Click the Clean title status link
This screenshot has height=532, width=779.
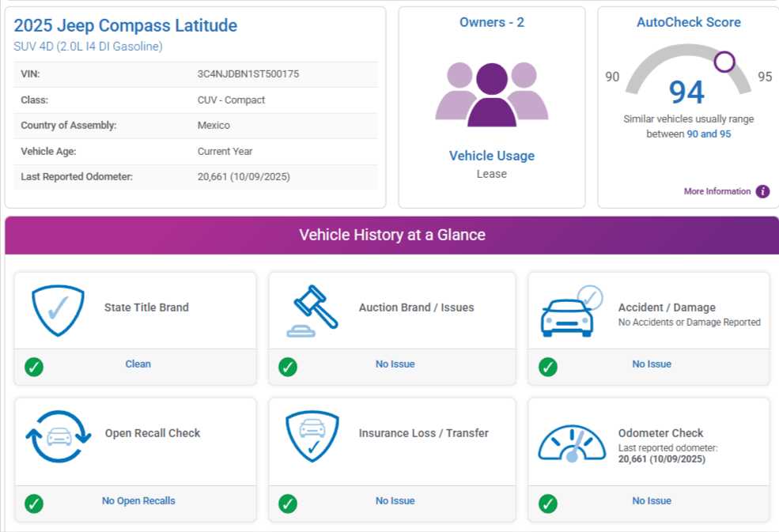[138, 364]
